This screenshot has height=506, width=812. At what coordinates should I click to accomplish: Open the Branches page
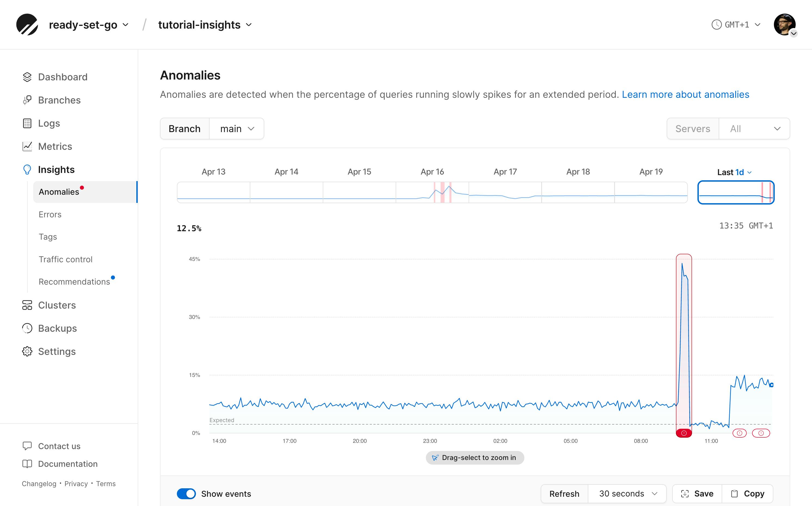pos(59,100)
